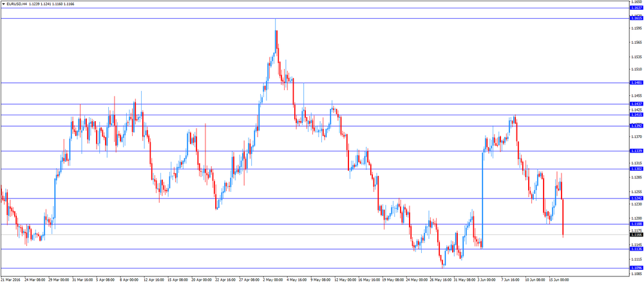644x284 pixels.
Task: Click the 4 May 16:00 time label
Action: tap(297, 279)
